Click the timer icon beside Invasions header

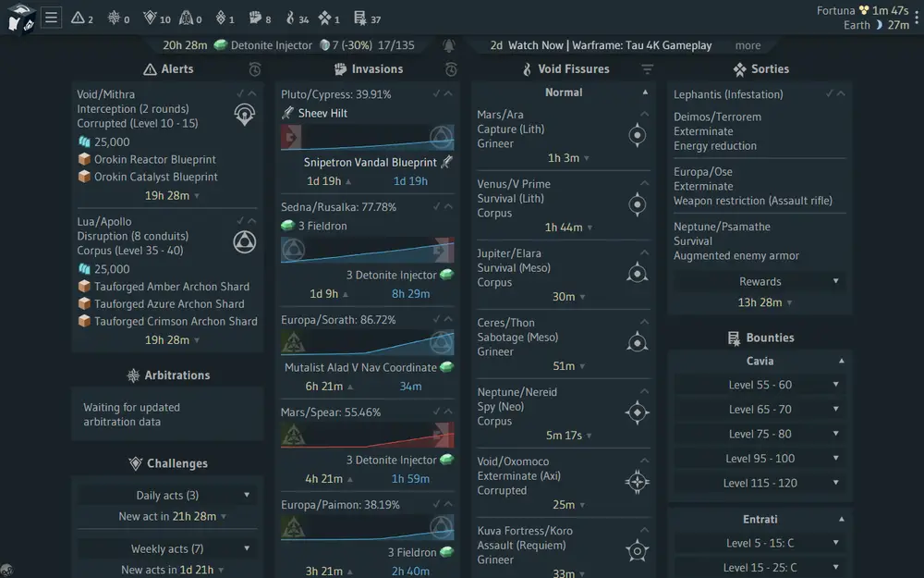click(x=451, y=69)
